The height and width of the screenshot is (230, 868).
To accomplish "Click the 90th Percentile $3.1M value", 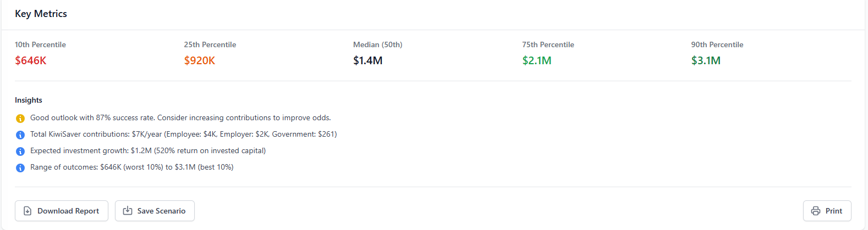I will pos(706,60).
